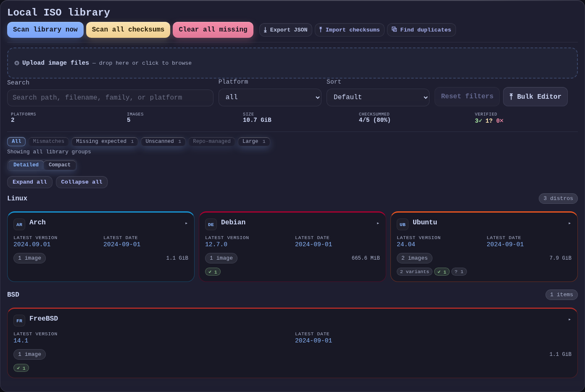
Task: Click the AR badge on Arch card
Action: [19, 224]
